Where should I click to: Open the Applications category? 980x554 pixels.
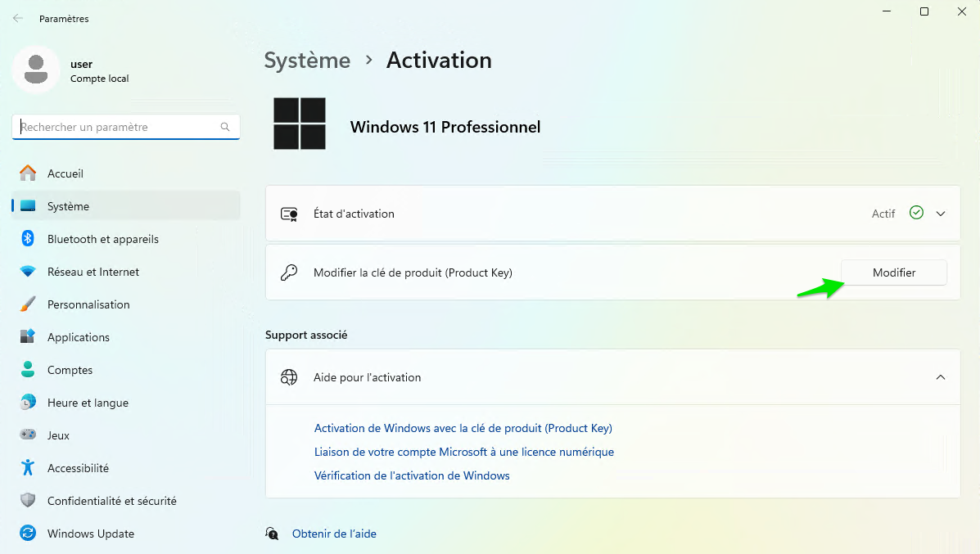pyautogui.click(x=125, y=337)
